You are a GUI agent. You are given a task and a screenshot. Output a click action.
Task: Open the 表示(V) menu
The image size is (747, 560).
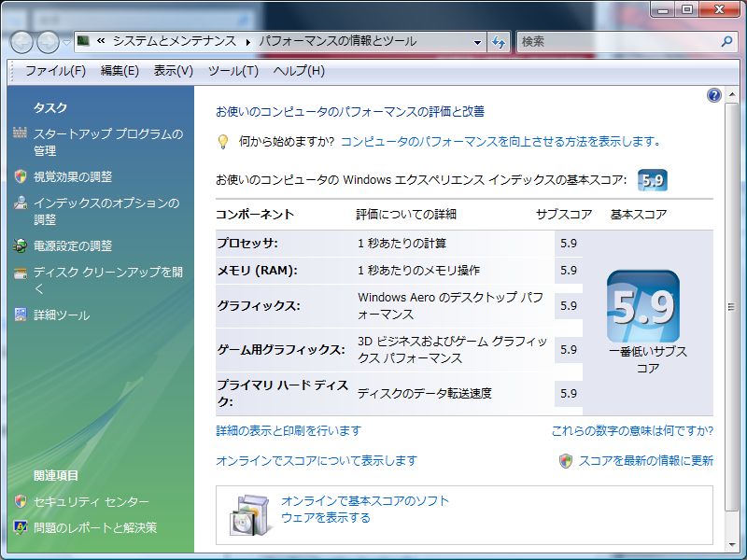coord(174,71)
